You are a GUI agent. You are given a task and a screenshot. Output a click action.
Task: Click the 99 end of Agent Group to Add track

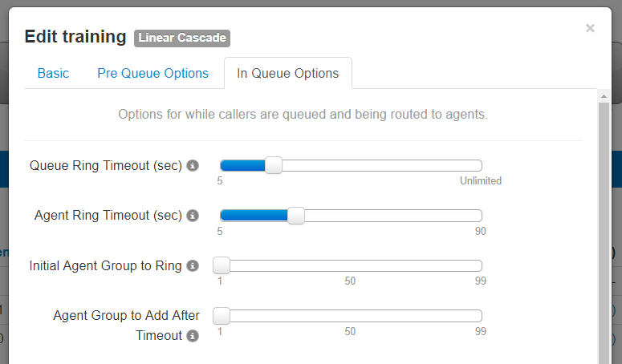pyautogui.click(x=478, y=316)
